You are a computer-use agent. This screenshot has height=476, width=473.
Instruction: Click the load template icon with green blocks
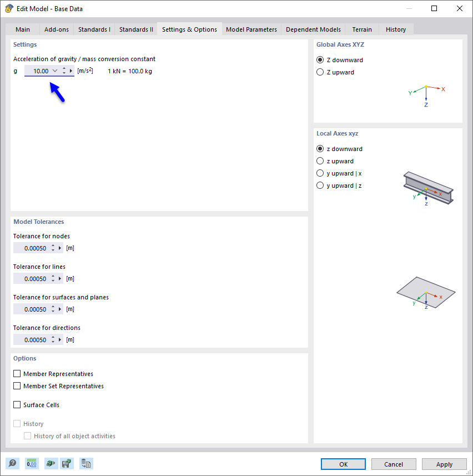pyautogui.click(x=51, y=464)
